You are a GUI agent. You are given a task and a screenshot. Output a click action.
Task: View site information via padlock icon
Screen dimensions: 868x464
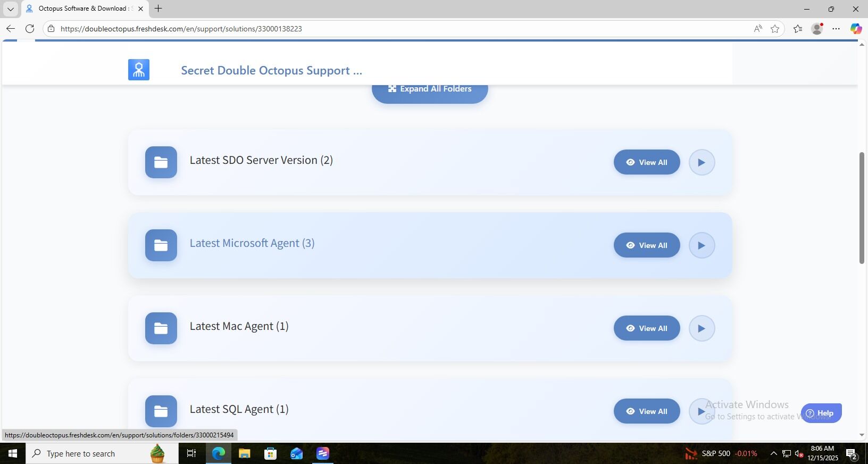pos(51,29)
